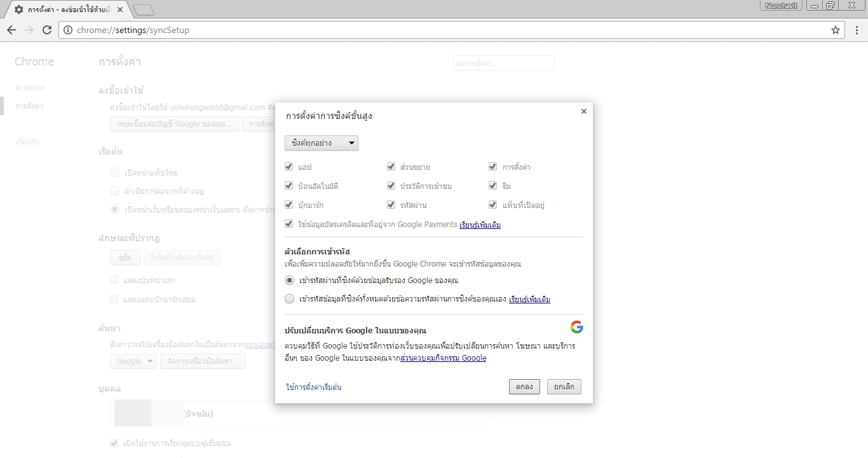The width and height of the screenshot is (868, 458).
Task: Toggle the guest browsing checkbox under บุคคล
Action: click(114, 443)
